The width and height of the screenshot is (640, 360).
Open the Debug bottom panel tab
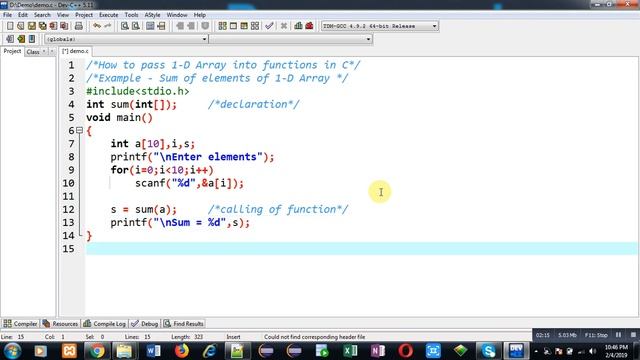pos(144,324)
